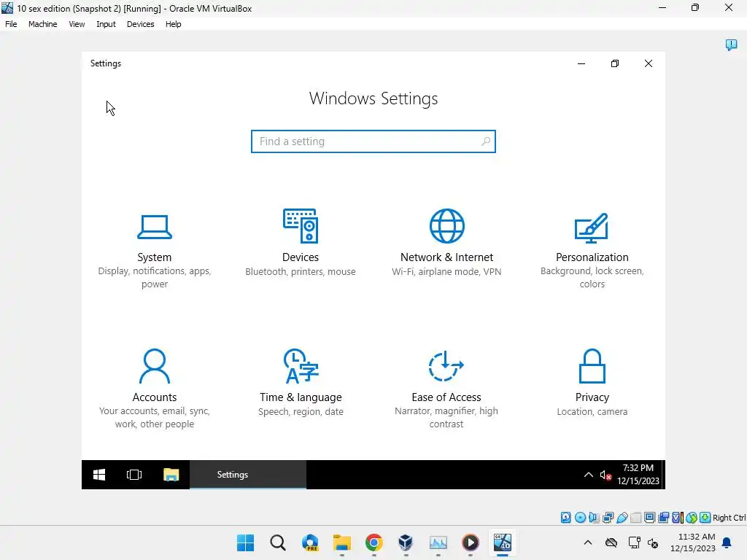Open the host Windows 11 Start button
747x560 pixels.
pos(245,542)
